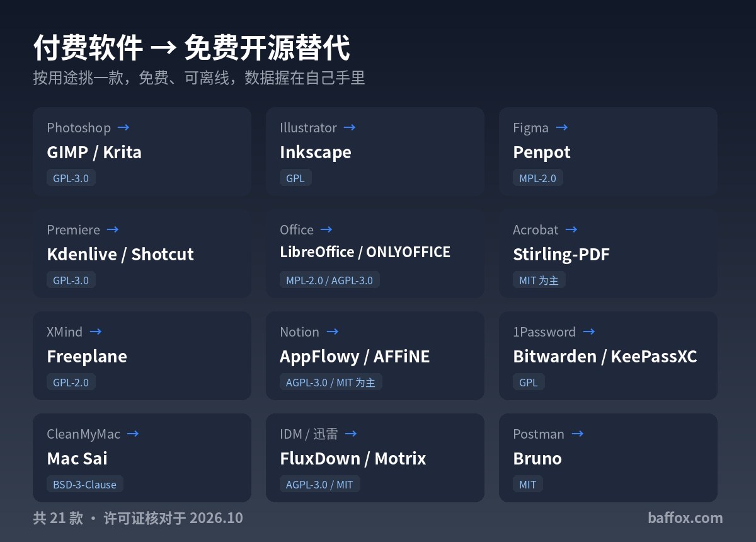756x542 pixels.
Task: Select the Kdenlive / Shotcut title
Action: tap(120, 254)
